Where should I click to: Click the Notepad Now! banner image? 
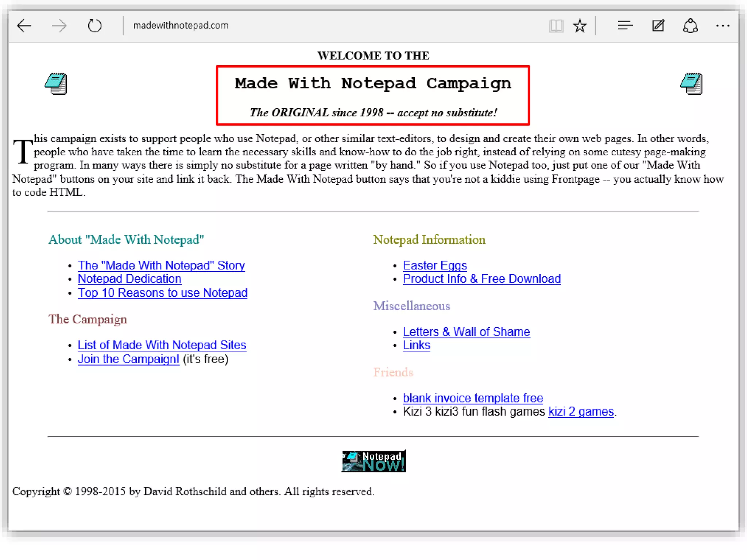point(373,461)
